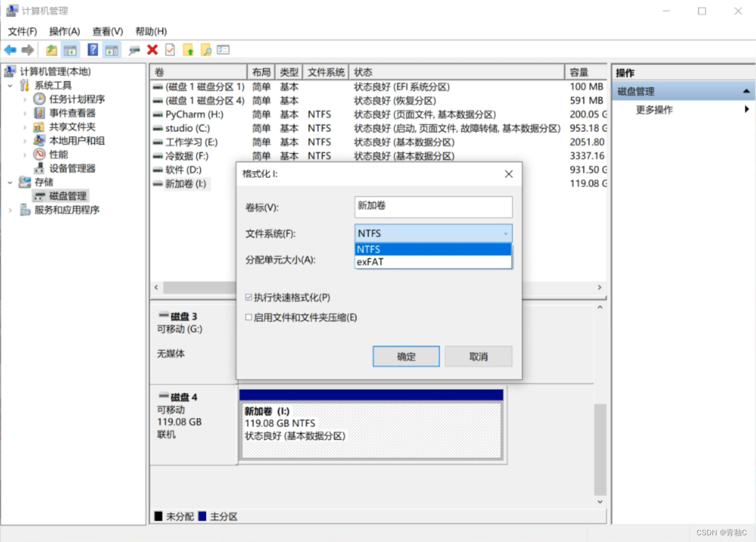This screenshot has height=542, width=756.
Task: Click the volume list horizontal scrollbar
Action: (x=379, y=288)
